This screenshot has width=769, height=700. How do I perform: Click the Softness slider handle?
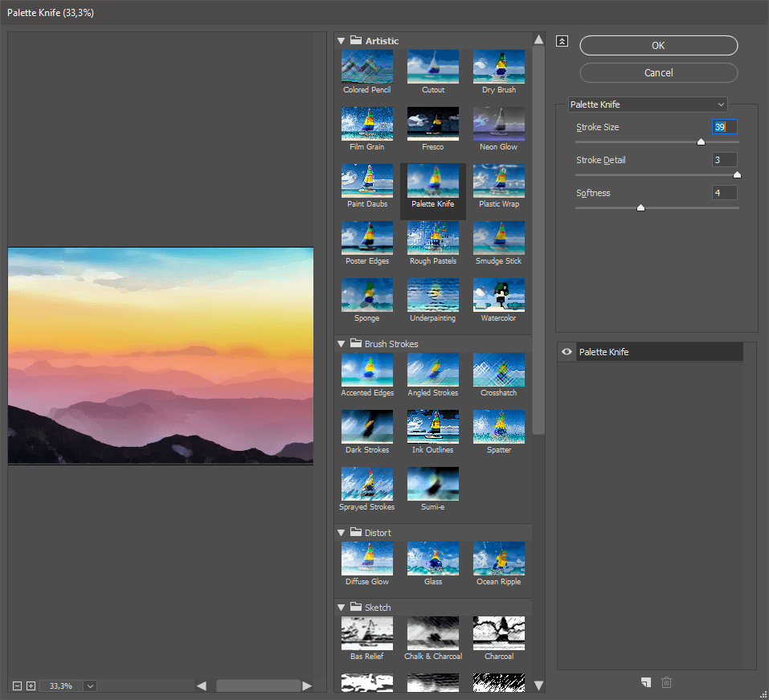tap(640, 207)
